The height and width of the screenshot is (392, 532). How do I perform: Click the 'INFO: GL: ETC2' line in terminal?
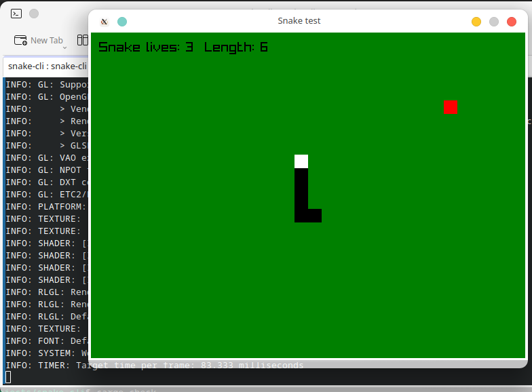pos(47,194)
